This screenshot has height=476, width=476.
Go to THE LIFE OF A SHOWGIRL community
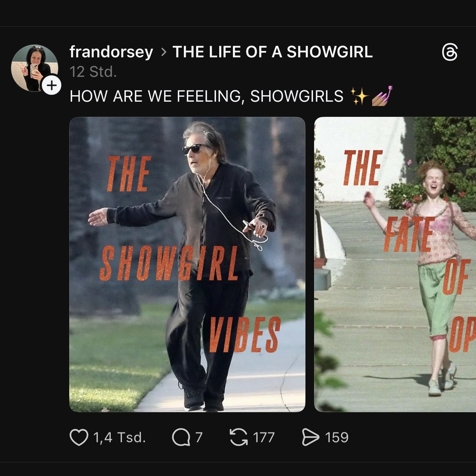[x=273, y=52]
